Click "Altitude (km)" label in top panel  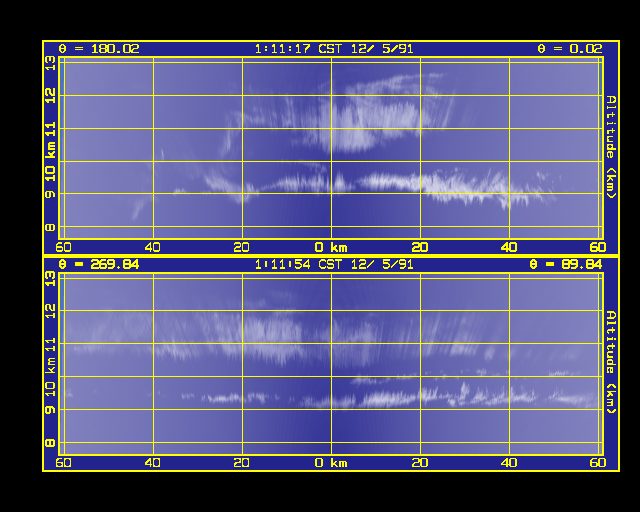point(610,147)
